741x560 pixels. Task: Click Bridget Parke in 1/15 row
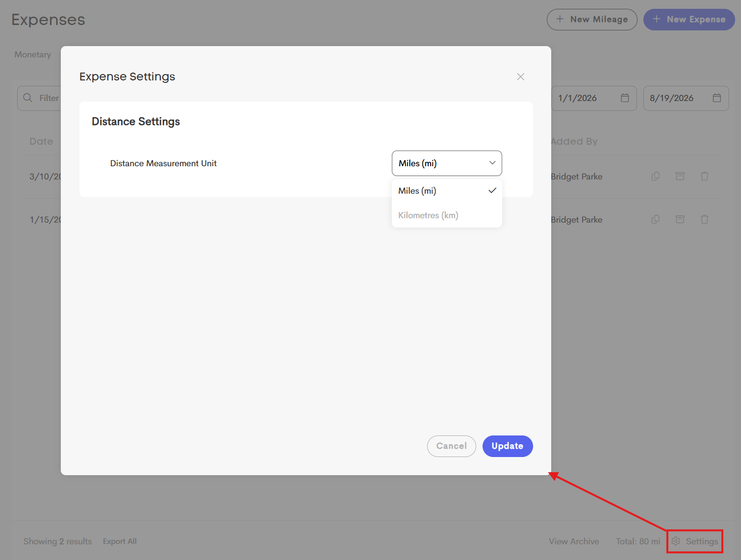pyautogui.click(x=577, y=220)
